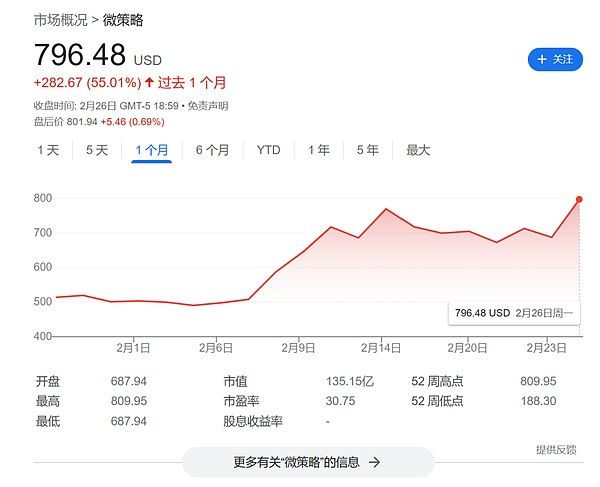View the 5年 chart range

pyautogui.click(x=368, y=150)
